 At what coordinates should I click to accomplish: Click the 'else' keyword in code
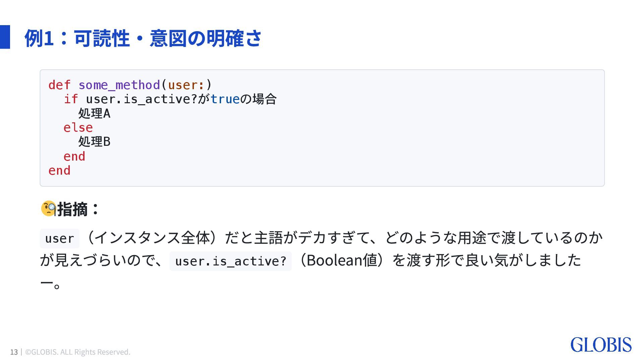click(78, 127)
